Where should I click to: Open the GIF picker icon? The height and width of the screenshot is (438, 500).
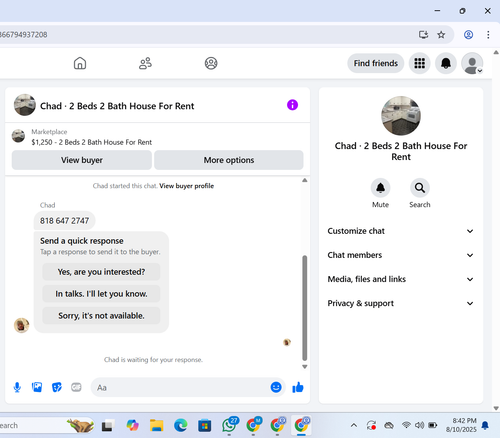76,387
